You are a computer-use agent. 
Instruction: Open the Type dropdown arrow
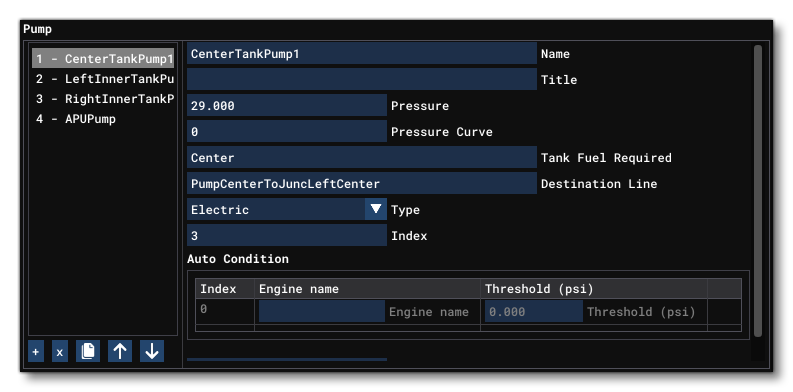click(x=376, y=209)
